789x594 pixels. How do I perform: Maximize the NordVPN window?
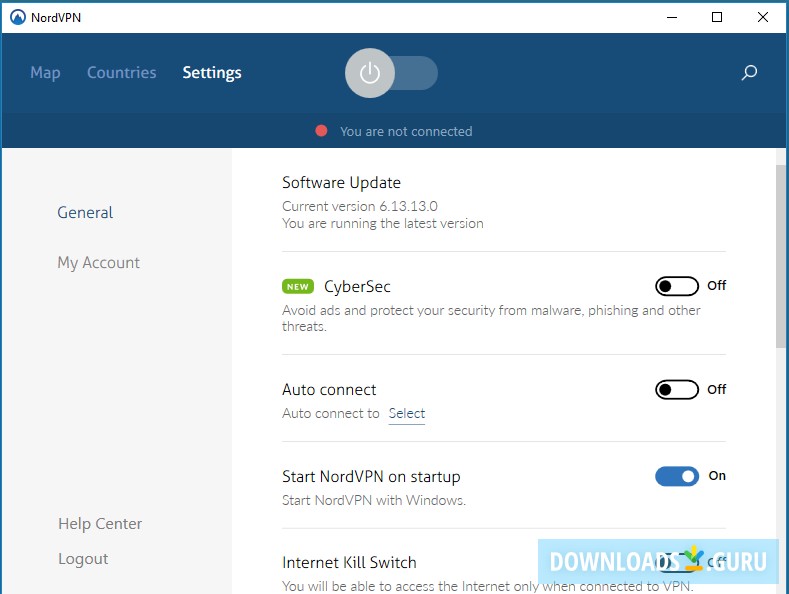tap(717, 18)
